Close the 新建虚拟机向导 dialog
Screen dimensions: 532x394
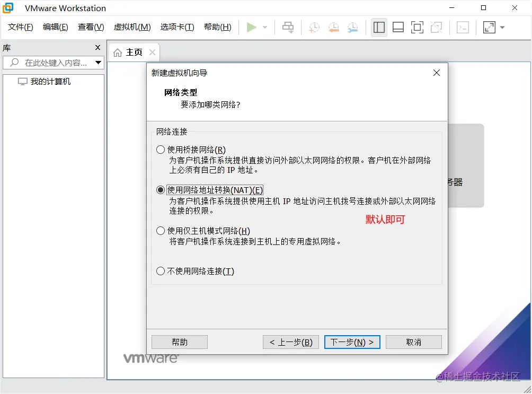click(x=437, y=73)
